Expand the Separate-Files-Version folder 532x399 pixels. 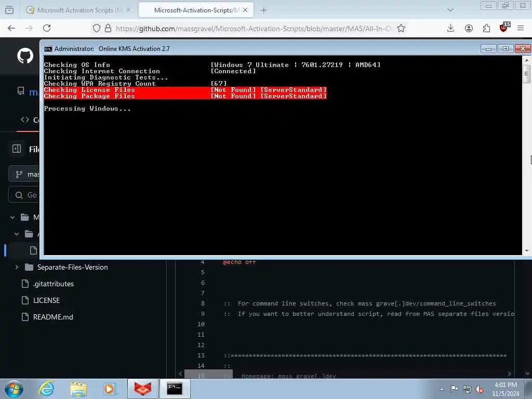click(17, 268)
